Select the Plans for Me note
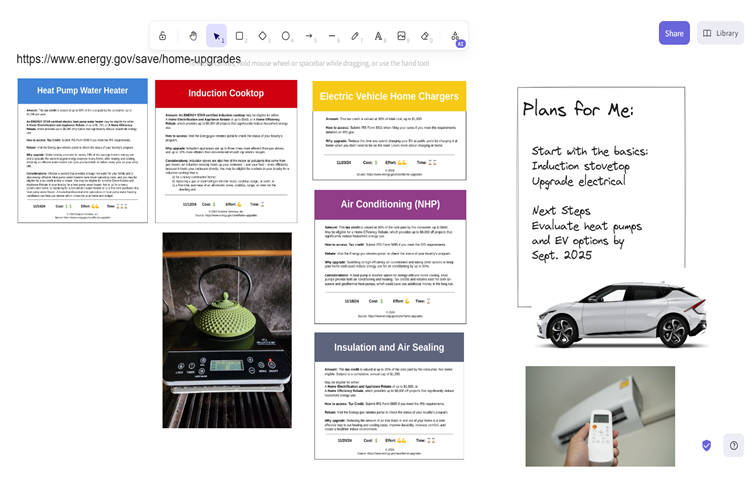The image size is (746, 493). 600,190
